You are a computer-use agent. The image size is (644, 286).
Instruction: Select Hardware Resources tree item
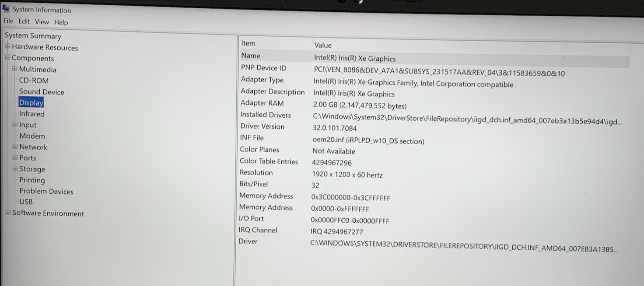pos(45,47)
